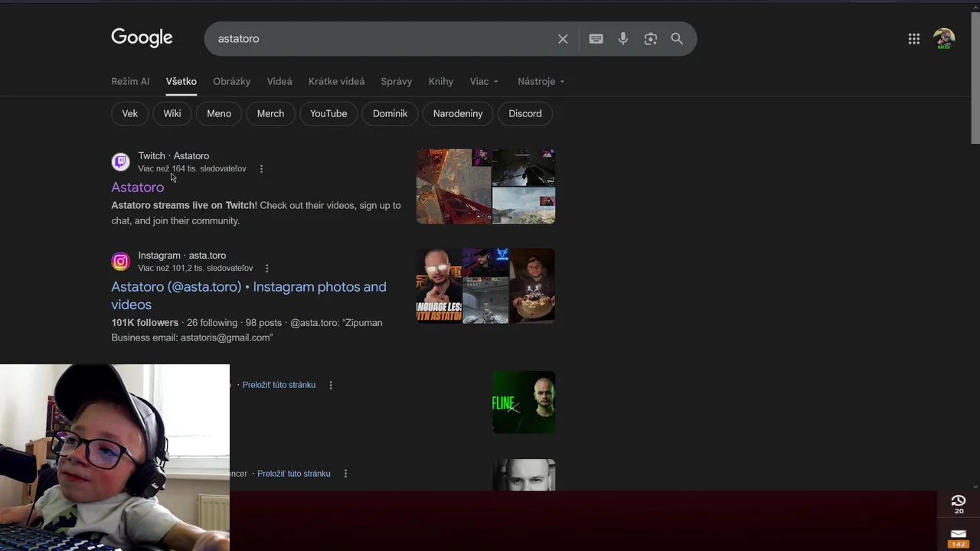
Task: Select the Meno filter chip
Action: (x=219, y=113)
